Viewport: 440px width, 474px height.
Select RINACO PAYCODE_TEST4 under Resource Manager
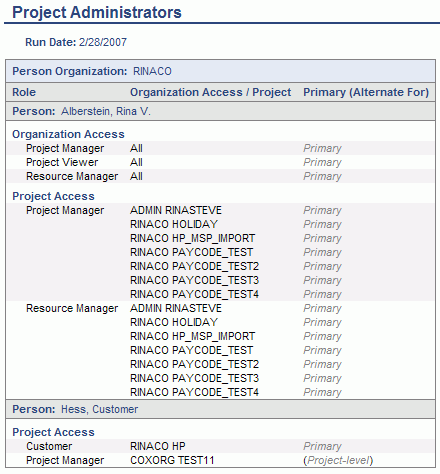194,392
